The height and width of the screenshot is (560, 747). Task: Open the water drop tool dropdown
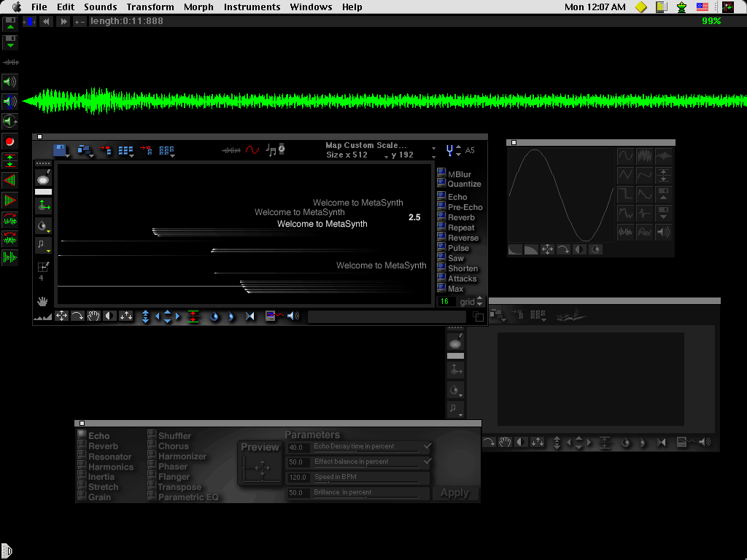point(43,226)
